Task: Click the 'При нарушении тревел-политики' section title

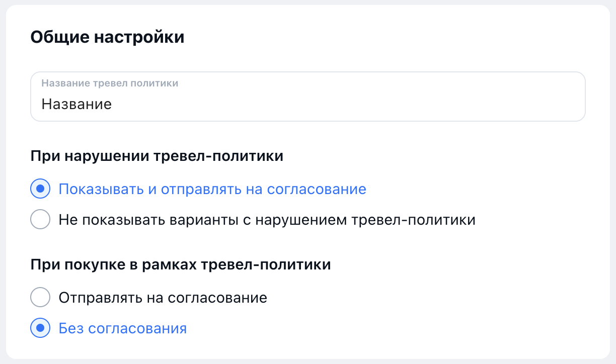Action: click(x=157, y=156)
